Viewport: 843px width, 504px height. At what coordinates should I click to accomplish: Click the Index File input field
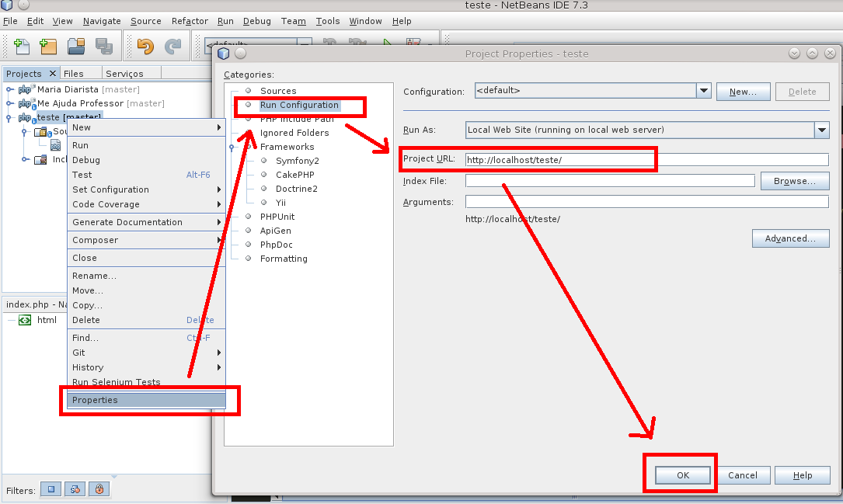[610, 181]
